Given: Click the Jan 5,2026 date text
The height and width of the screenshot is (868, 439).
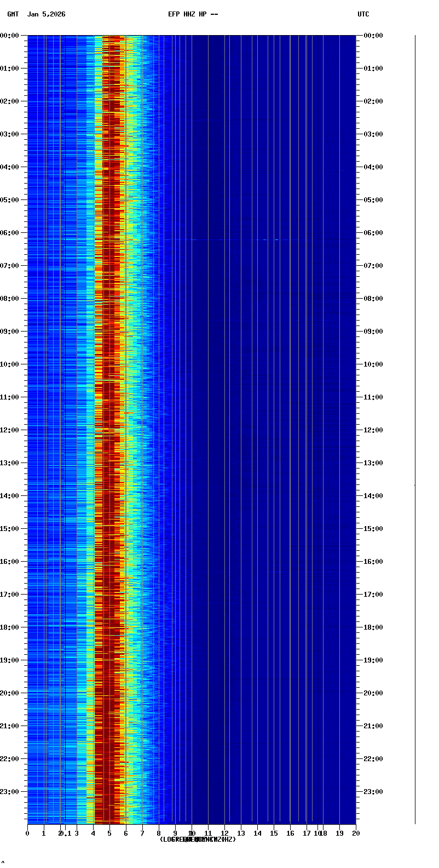Looking at the screenshot, I should click(x=46, y=14).
